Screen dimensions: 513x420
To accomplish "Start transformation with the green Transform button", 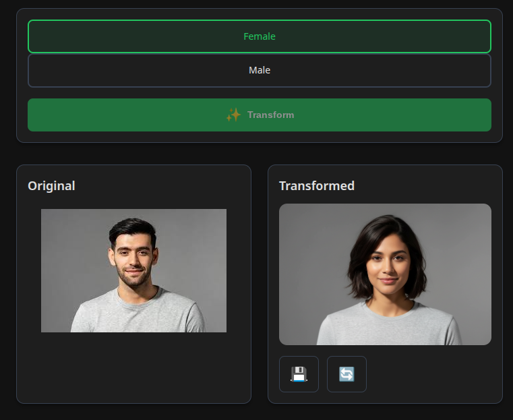I will pos(260,115).
